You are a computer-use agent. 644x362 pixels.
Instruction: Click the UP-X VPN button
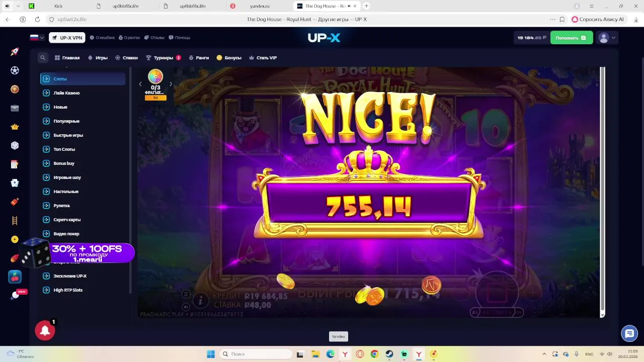[x=67, y=38]
